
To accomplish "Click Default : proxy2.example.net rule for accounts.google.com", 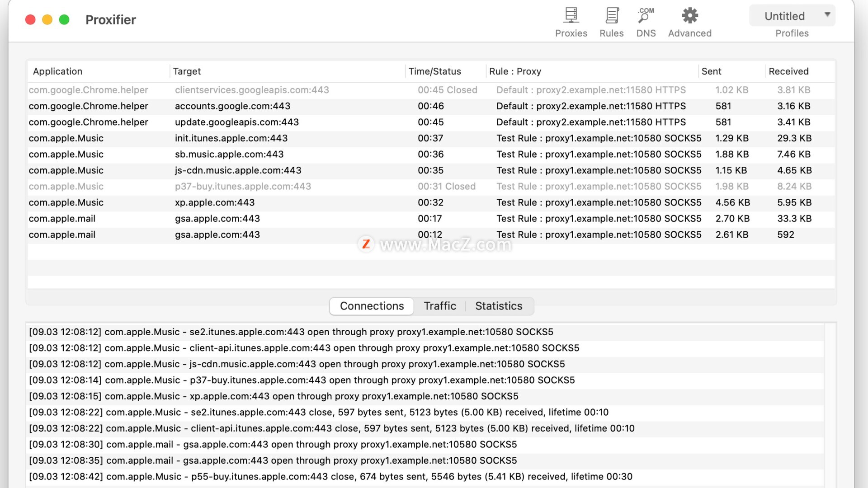I will 591,106.
